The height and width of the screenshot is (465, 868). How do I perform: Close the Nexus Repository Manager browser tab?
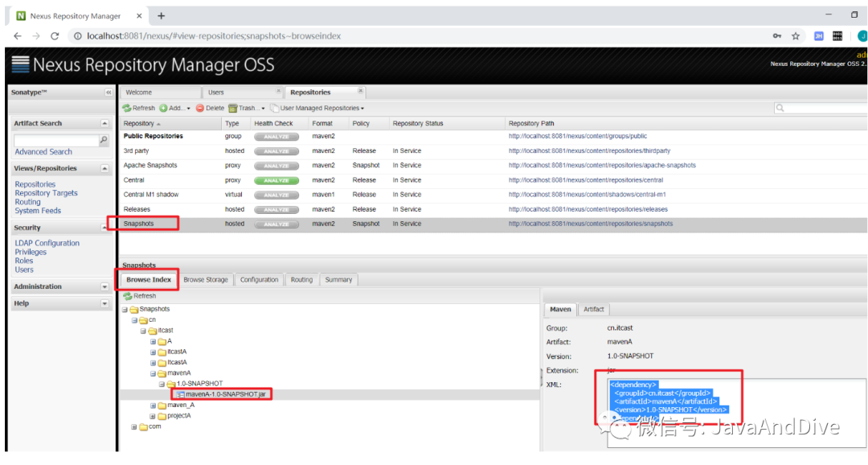(x=140, y=16)
